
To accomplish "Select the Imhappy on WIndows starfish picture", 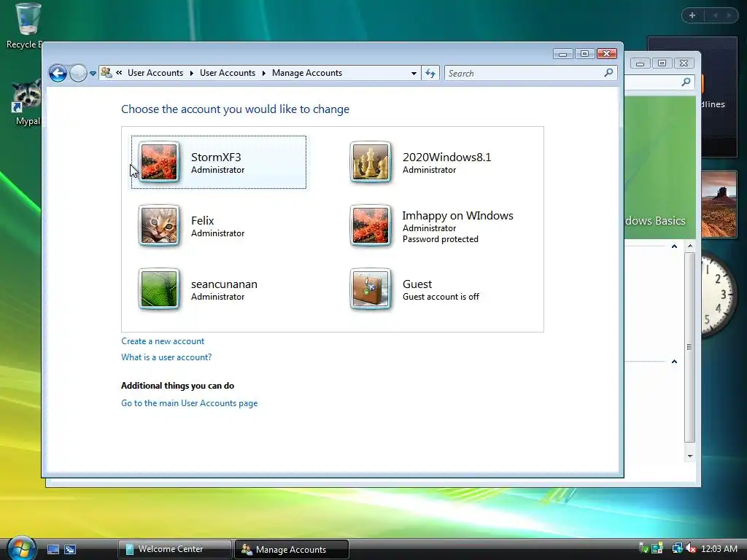I will coord(370,225).
